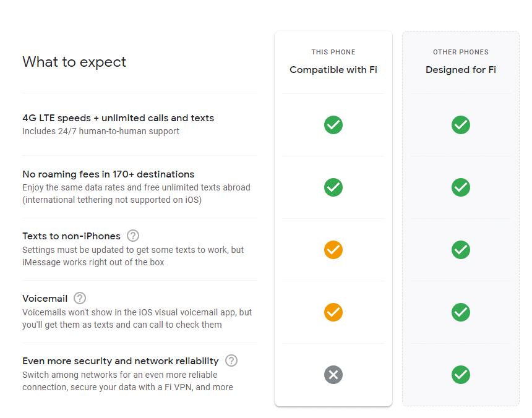
Task: Select the green checkmark for roaming fees under Designed for Fi
Action: (x=461, y=187)
